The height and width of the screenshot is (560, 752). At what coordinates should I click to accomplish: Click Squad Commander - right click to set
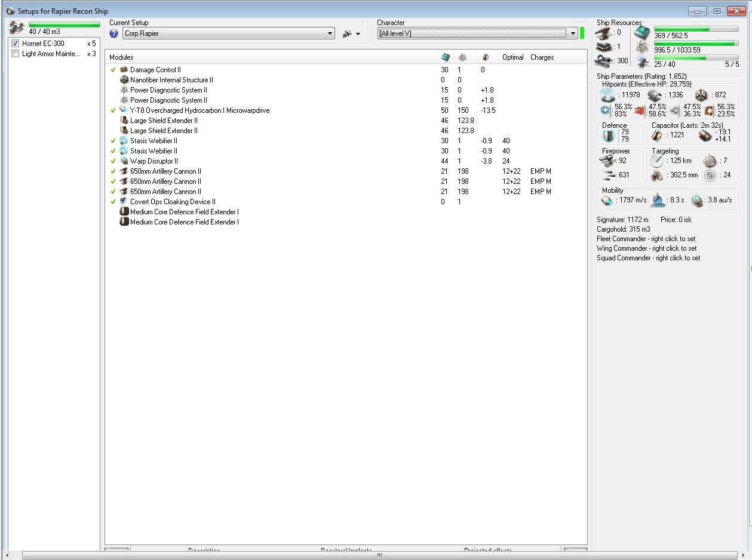click(649, 258)
